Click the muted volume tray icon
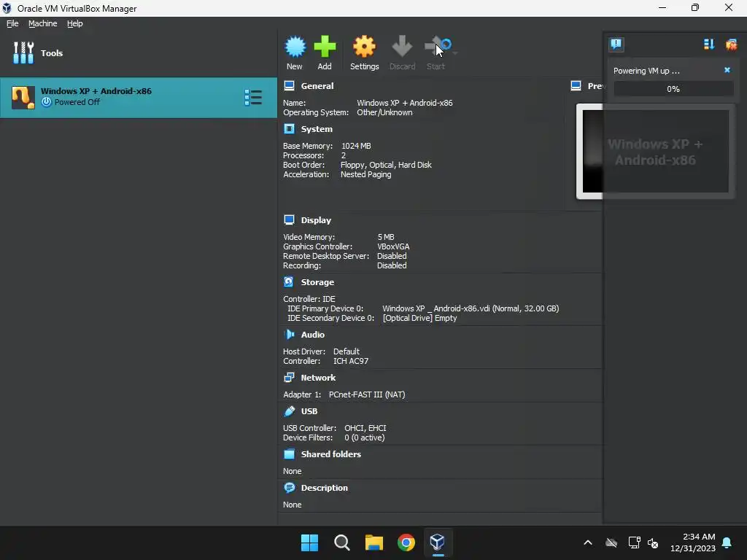 click(653, 542)
